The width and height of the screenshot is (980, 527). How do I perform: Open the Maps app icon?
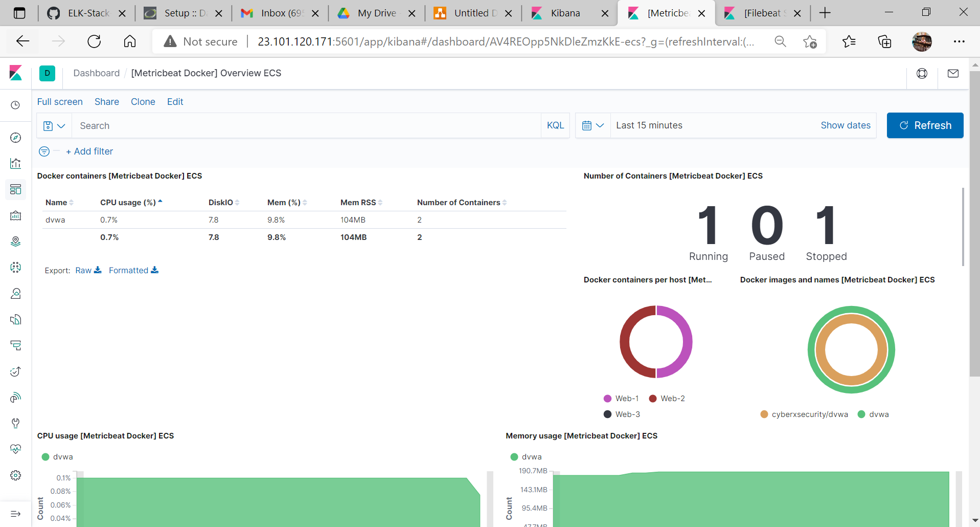coord(15,241)
